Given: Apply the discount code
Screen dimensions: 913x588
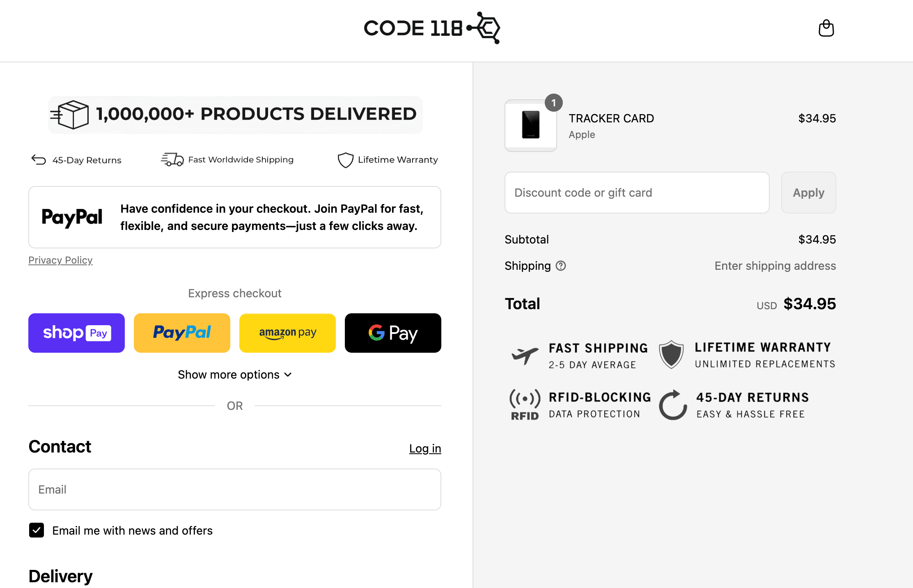Looking at the screenshot, I should click(808, 193).
